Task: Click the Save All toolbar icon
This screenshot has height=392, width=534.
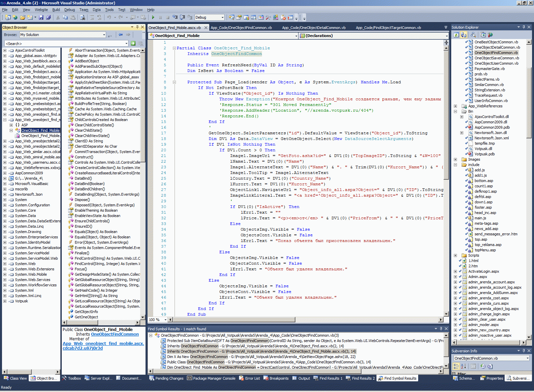Action: 48,17
